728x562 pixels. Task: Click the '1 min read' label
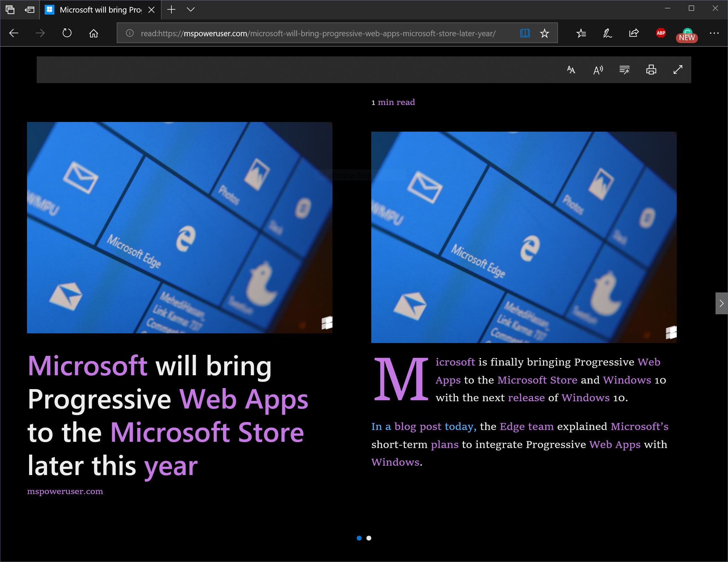coord(393,102)
